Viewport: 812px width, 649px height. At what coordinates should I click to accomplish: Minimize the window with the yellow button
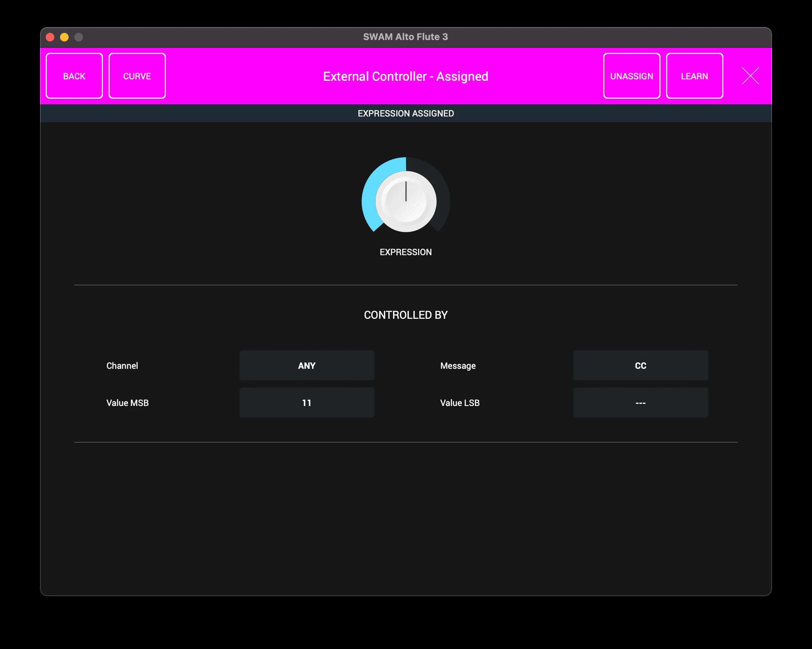pyautogui.click(x=64, y=37)
